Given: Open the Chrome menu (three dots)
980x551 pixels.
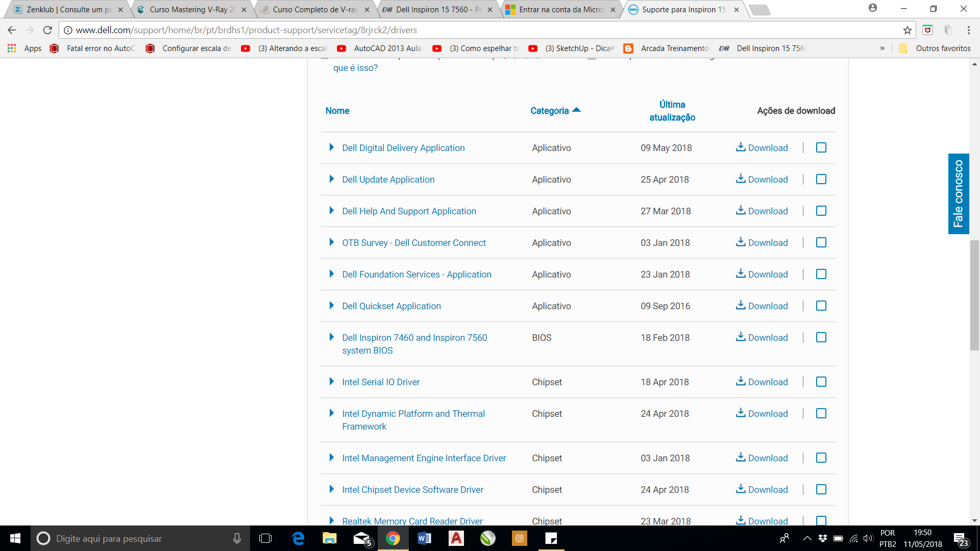Looking at the screenshot, I should coord(968,30).
